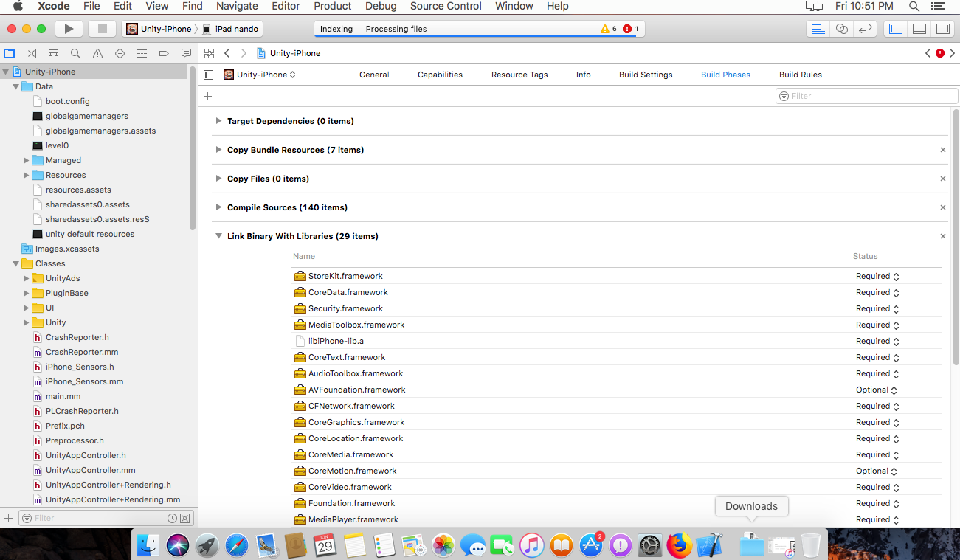
Task: Run the Unity-iPhone scheme
Action: [69, 28]
